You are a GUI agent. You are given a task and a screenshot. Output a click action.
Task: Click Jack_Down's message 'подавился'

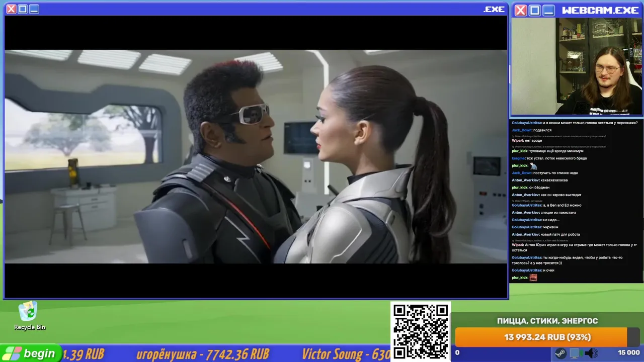(531, 130)
